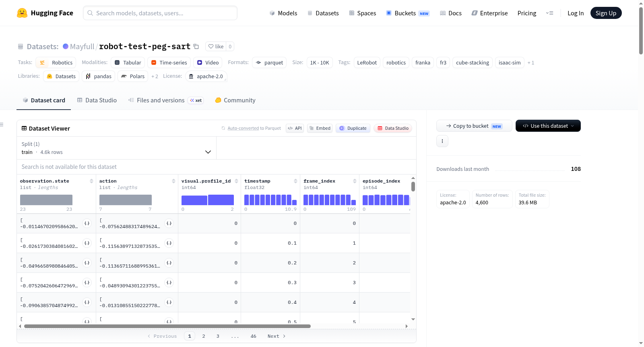644x347 pixels.
Task: Expand the +2 more libraries
Action: [x=155, y=76]
